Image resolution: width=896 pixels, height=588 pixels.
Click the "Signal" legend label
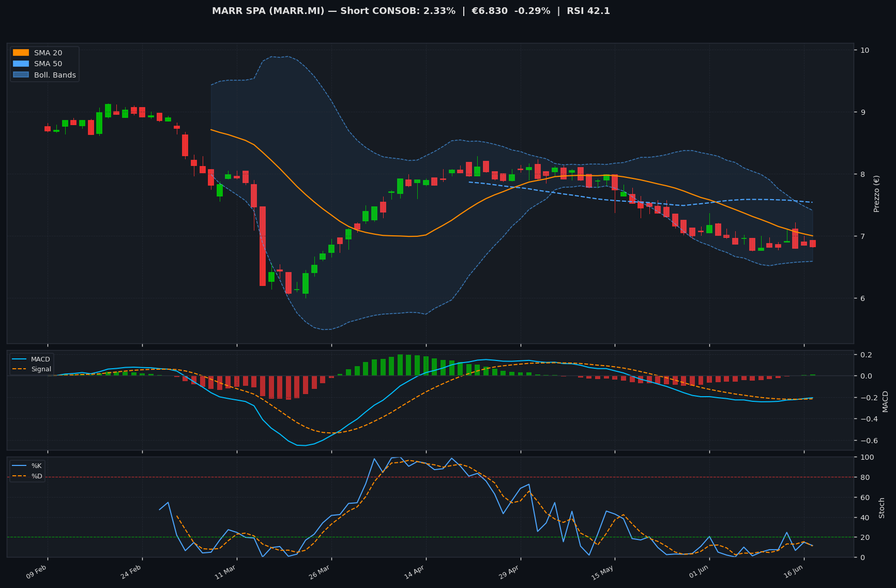(41, 369)
